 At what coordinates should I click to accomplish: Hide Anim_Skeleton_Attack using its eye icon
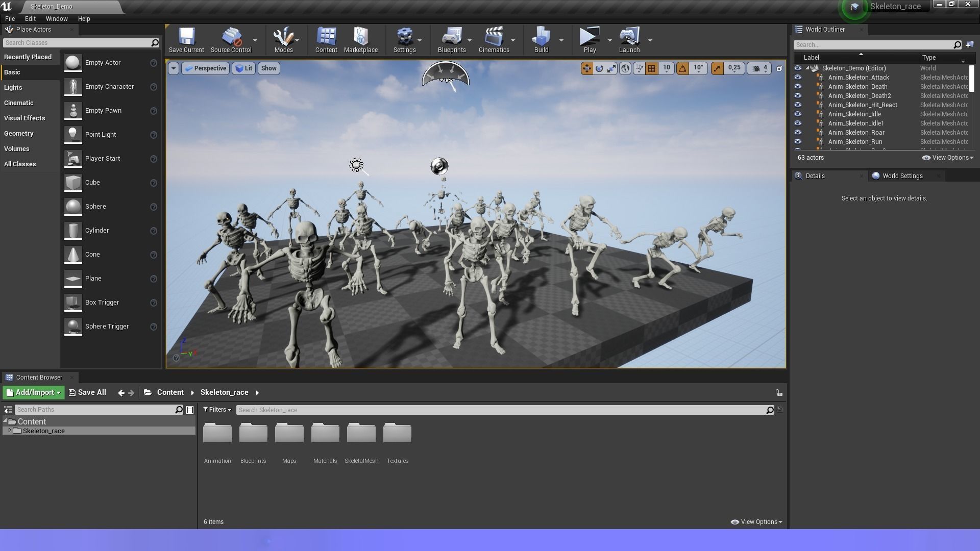pos(798,78)
